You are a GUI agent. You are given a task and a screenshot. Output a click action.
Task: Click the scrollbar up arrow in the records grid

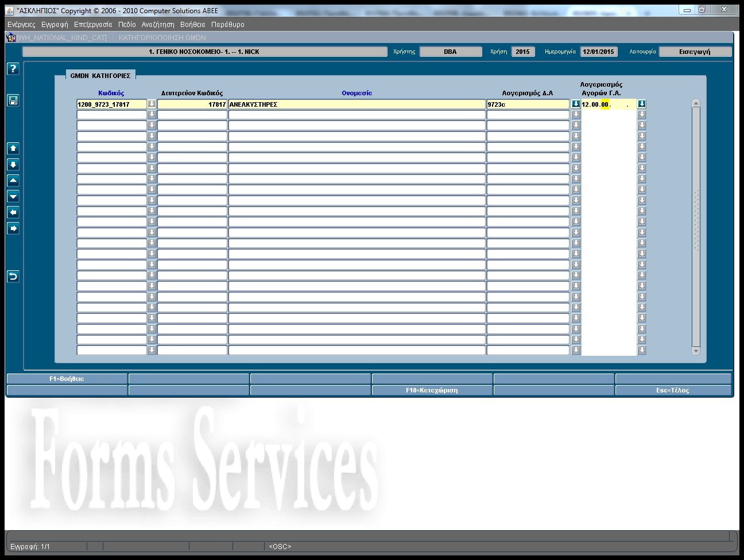pos(696,103)
